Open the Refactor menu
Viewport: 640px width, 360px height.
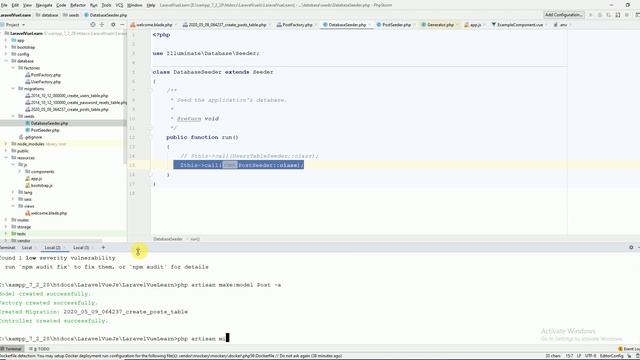click(78, 5)
